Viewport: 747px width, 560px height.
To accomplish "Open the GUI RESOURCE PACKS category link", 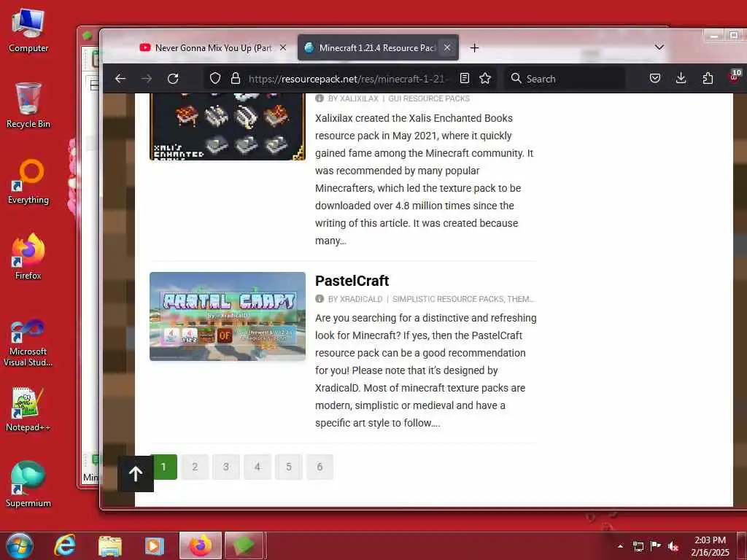I will tap(429, 98).
